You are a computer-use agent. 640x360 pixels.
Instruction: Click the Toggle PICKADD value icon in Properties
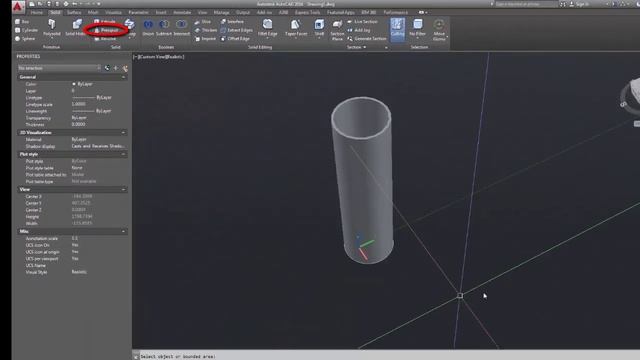coord(107,68)
